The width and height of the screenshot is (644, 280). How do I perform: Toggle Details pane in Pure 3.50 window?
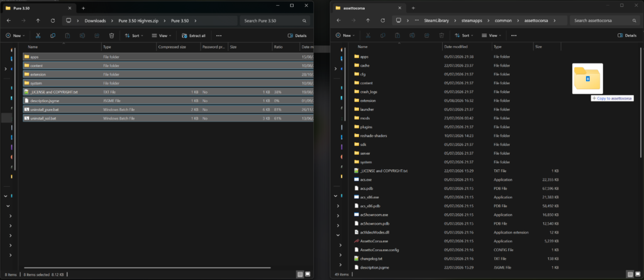(x=297, y=36)
